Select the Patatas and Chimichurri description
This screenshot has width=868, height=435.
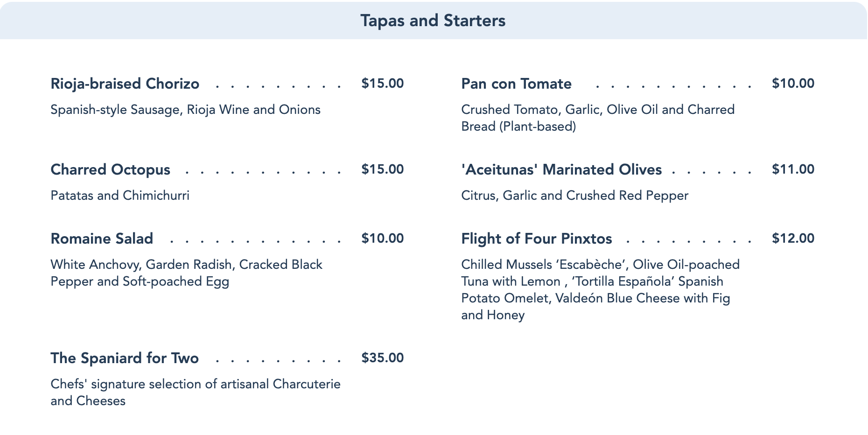[x=120, y=196]
